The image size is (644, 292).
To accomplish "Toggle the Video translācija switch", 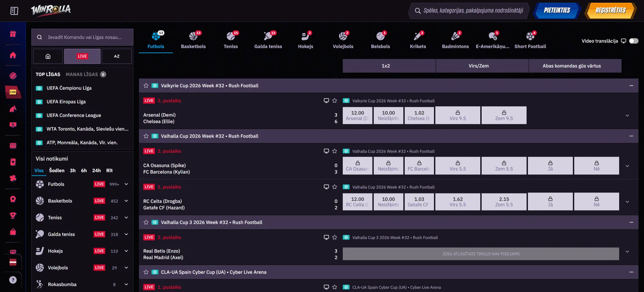I will [633, 41].
